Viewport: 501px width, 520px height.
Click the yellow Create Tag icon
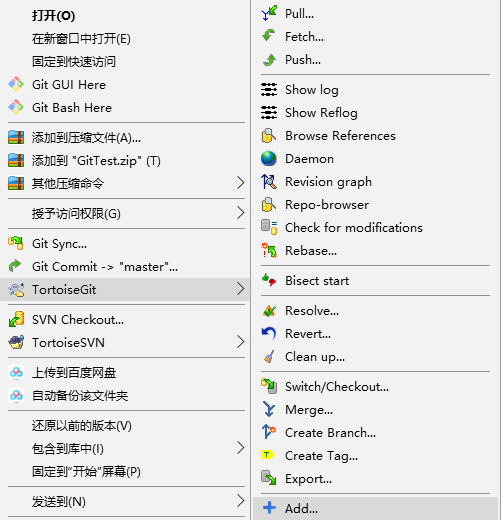[x=268, y=455]
